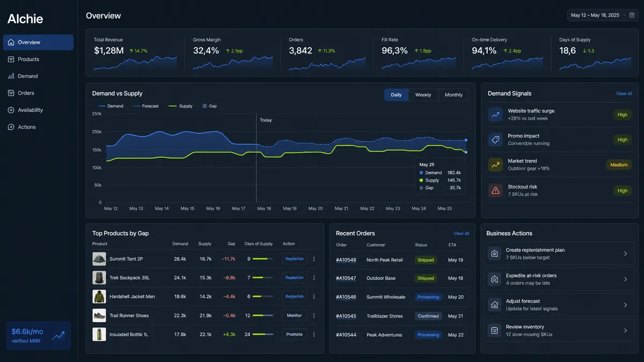This screenshot has width=644, height=362.
Task: Sort products table by Gap header
Action: click(x=231, y=244)
